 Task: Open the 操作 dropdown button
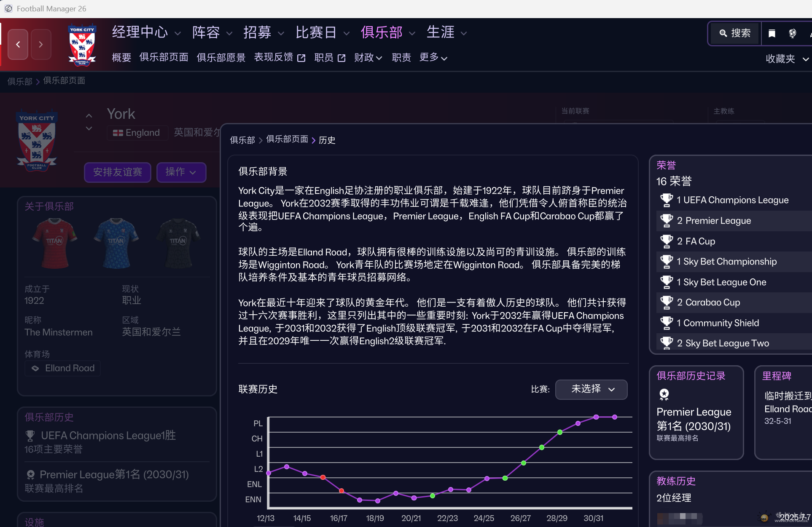pos(181,172)
